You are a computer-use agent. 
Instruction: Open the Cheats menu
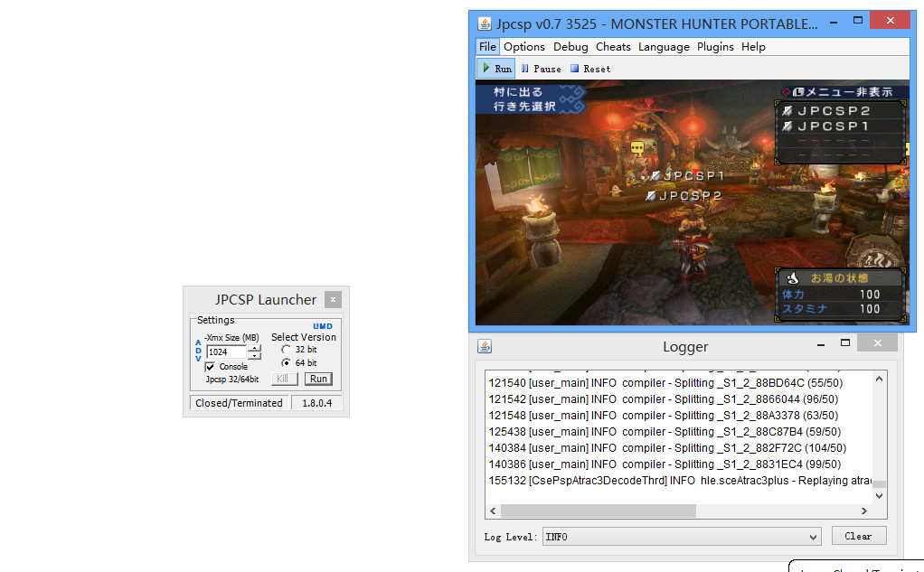[x=613, y=47]
